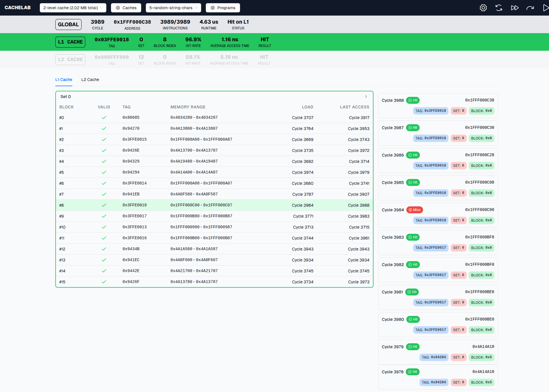Click the CACHELAB logo
Screen dimensions: 549x392
click(x=18, y=7)
